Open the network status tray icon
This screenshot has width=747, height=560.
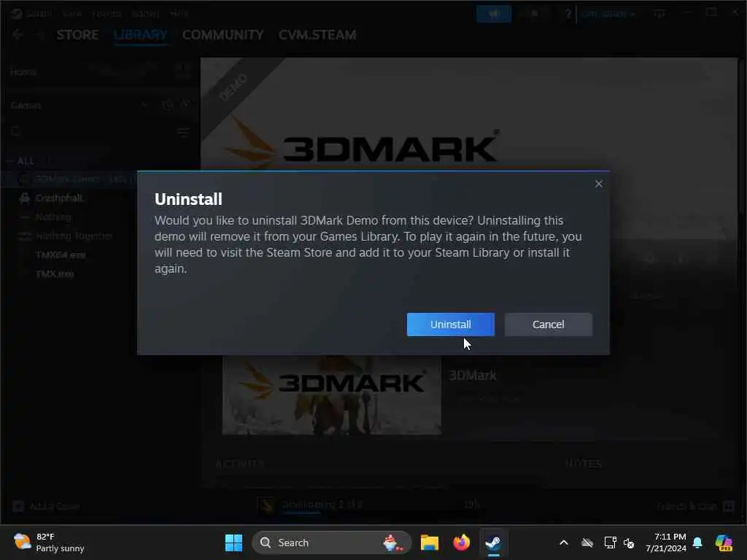[611, 542]
